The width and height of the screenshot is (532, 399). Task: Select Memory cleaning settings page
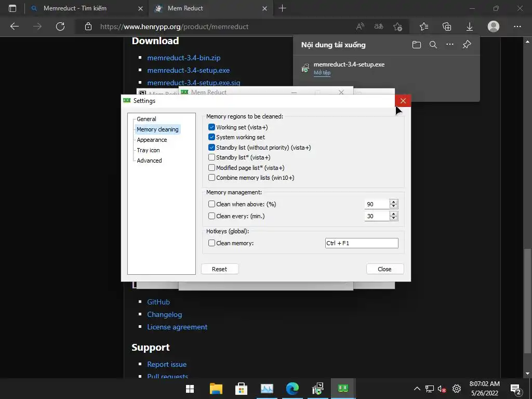(157, 129)
